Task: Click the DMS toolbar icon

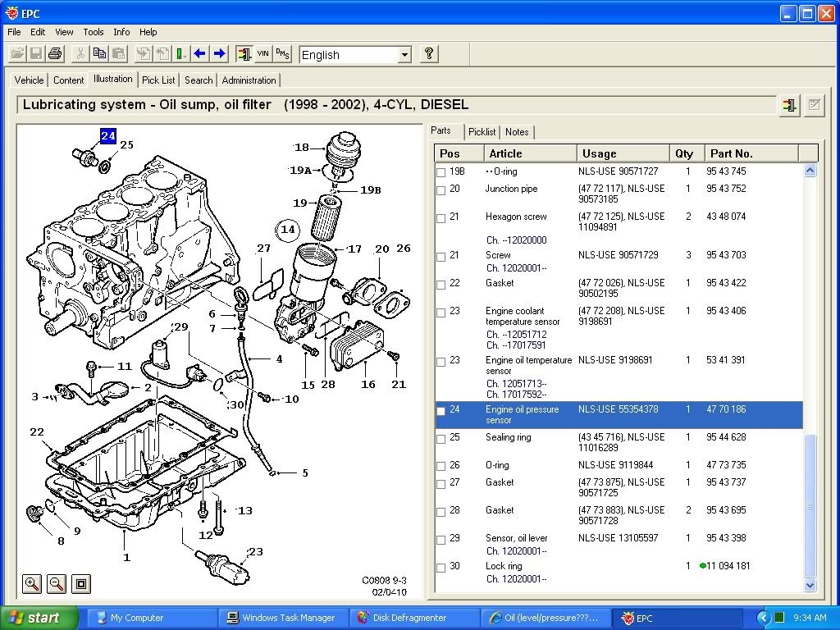Action: point(281,54)
